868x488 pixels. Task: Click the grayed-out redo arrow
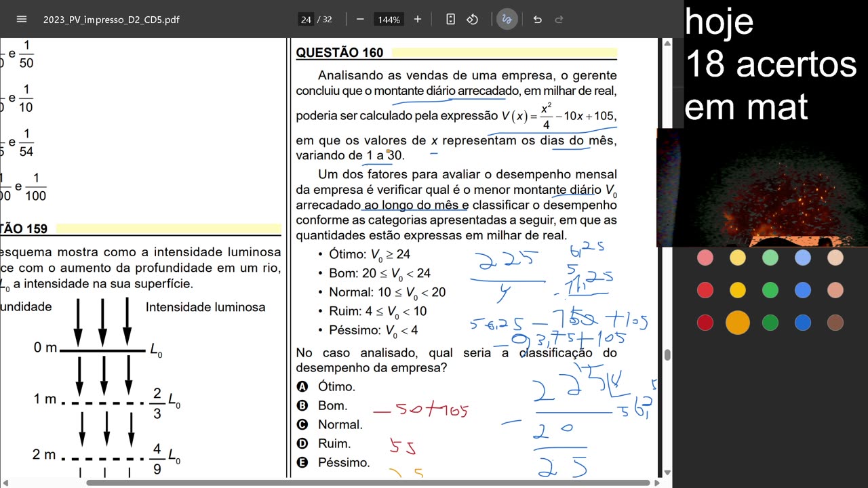tap(559, 19)
